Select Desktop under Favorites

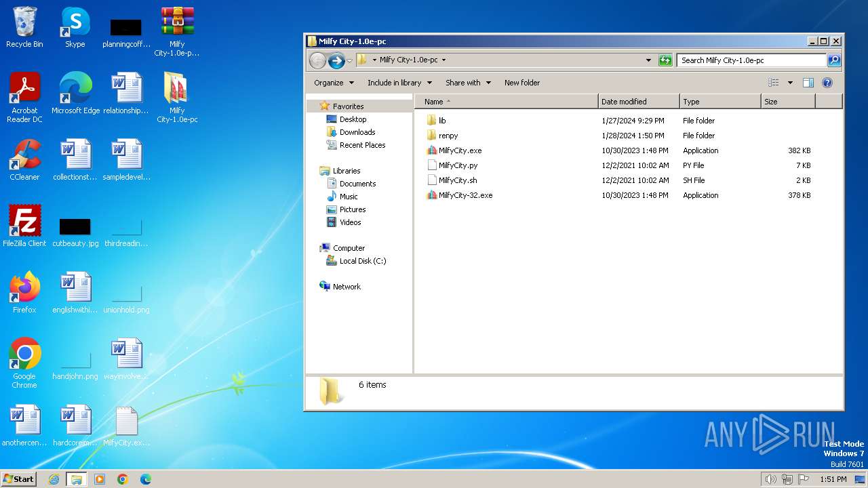(x=353, y=119)
